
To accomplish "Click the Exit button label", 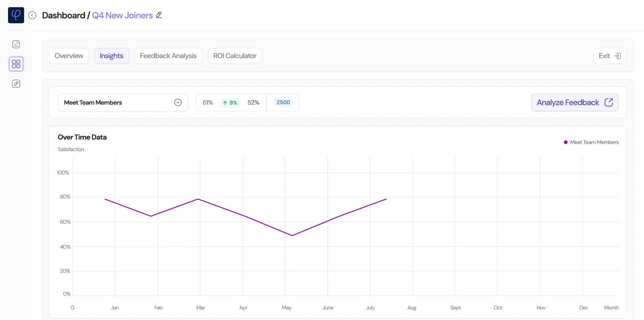I will coord(604,56).
